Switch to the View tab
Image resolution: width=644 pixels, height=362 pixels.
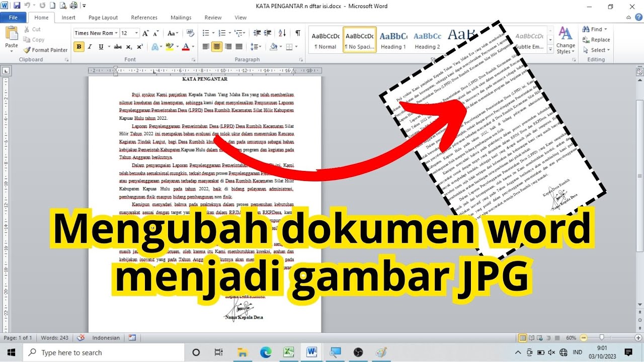tap(240, 18)
